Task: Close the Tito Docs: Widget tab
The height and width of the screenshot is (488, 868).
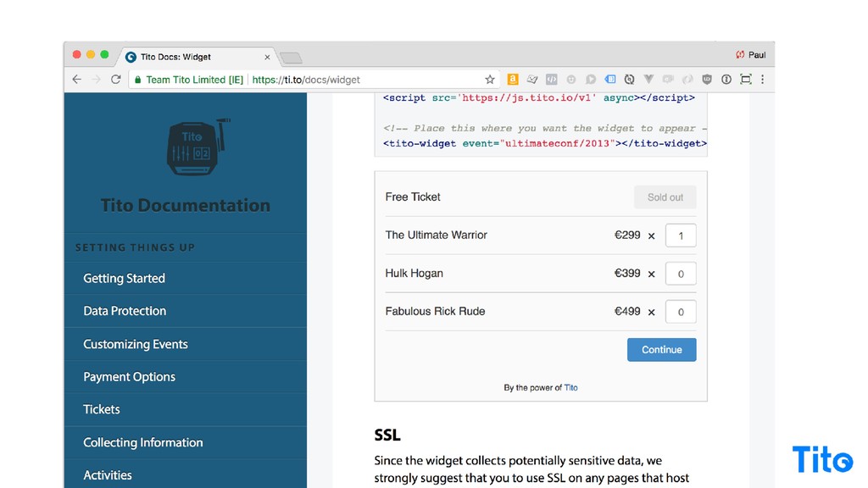Action: 267,57
